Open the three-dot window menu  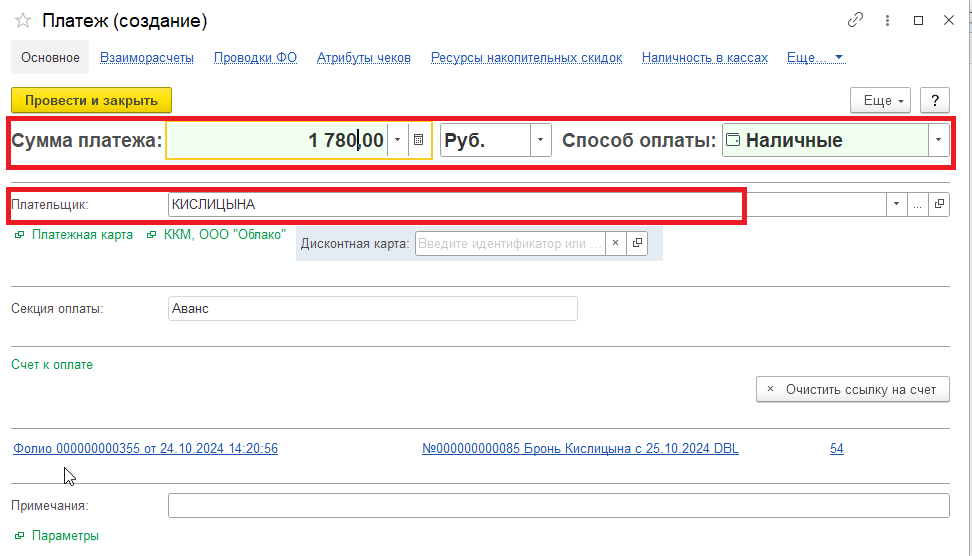pos(887,20)
